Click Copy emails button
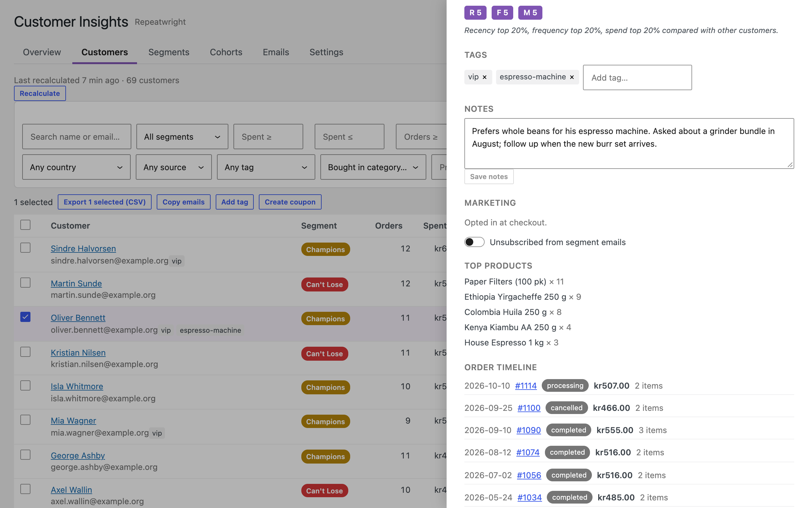This screenshot has width=812, height=508. coord(184,202)
